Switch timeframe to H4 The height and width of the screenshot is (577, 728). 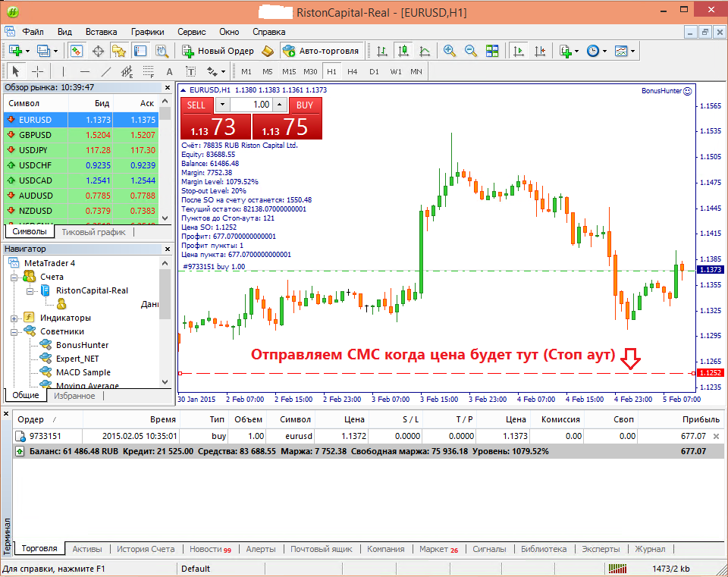coord(353,71)
